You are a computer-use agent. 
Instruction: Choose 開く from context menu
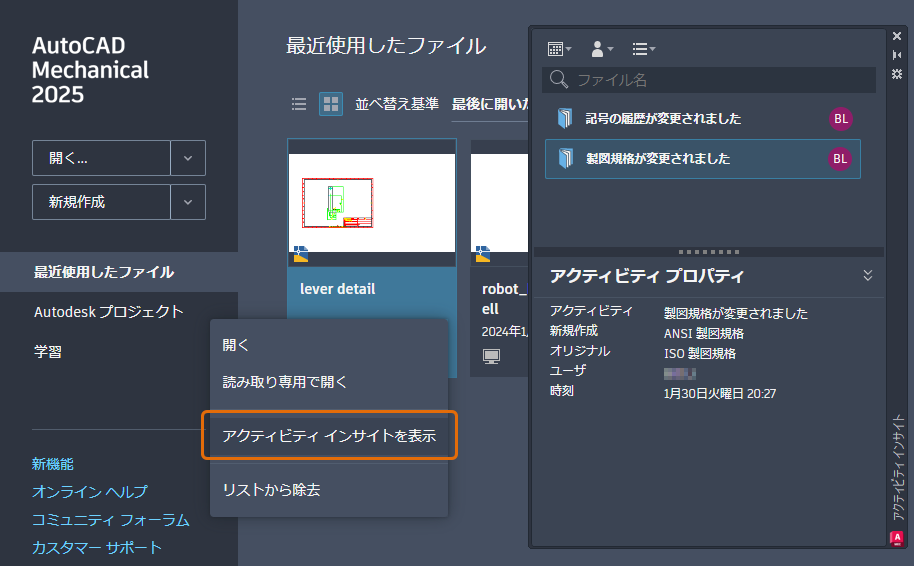[329, 345]
